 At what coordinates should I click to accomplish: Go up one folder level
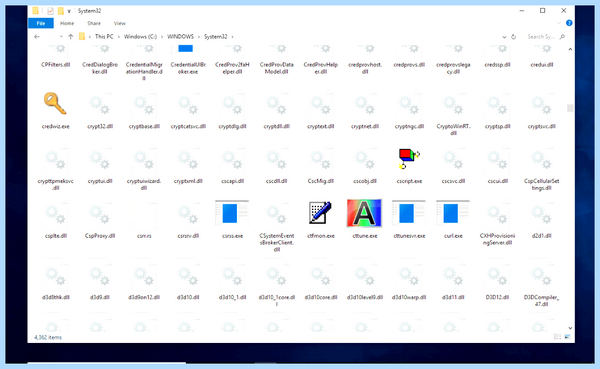(70, 37)
